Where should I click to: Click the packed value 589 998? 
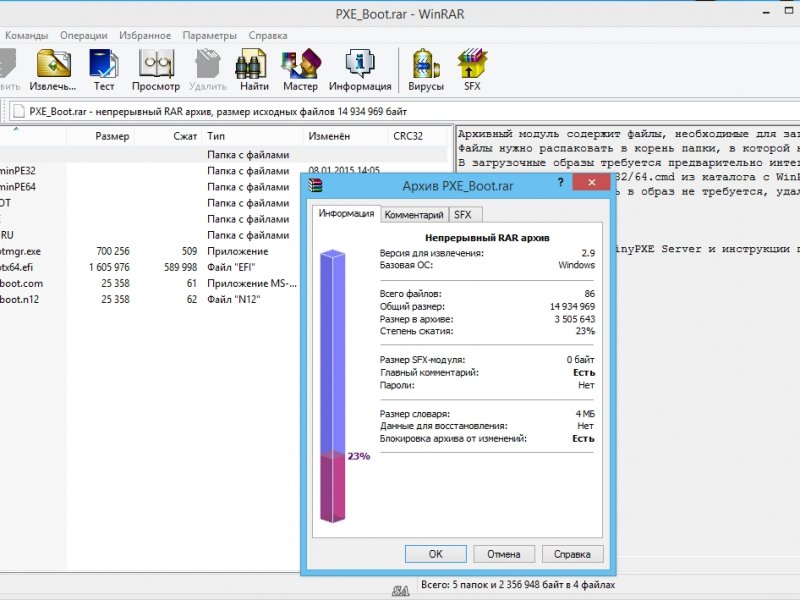point(180,267)
